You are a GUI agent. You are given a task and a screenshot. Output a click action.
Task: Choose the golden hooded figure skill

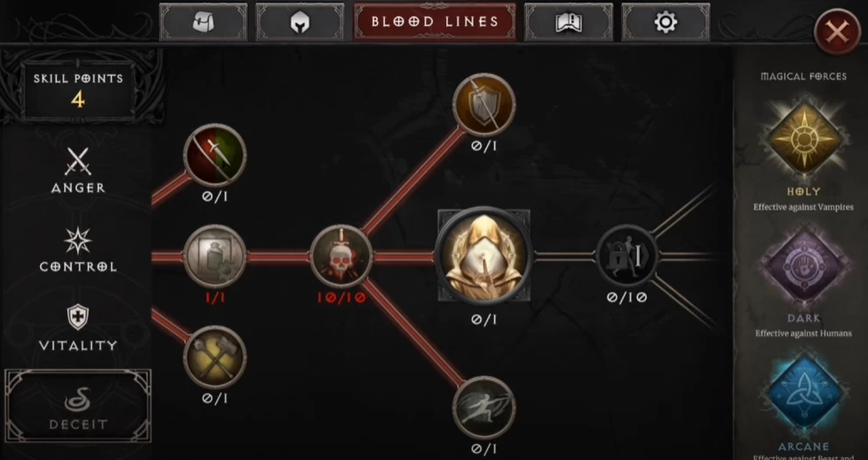point(484,255)
